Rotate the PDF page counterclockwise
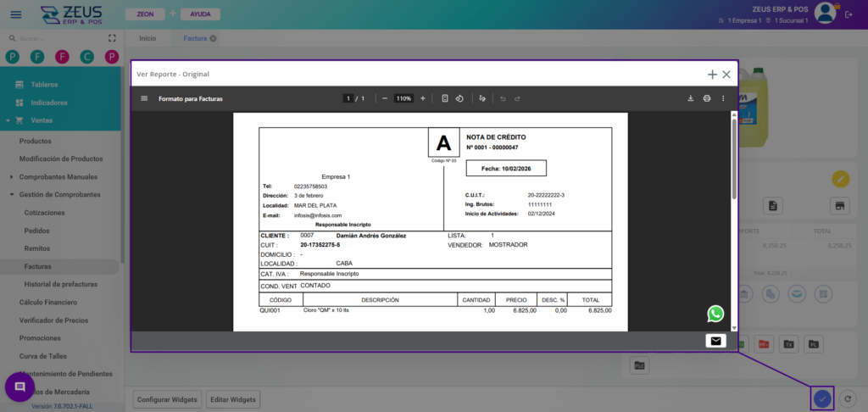Screen dimensions: 868x412 pyautogui.click(x=459, y=98)
